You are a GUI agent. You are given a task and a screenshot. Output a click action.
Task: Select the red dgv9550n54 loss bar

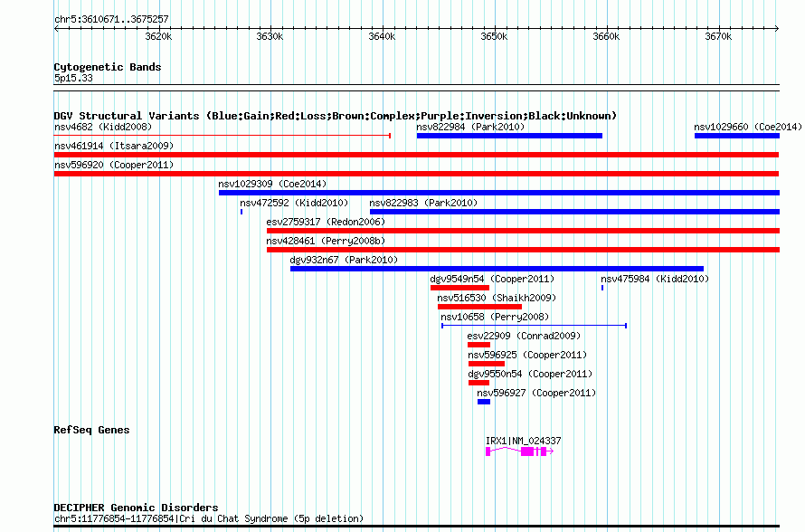point(479,383)
